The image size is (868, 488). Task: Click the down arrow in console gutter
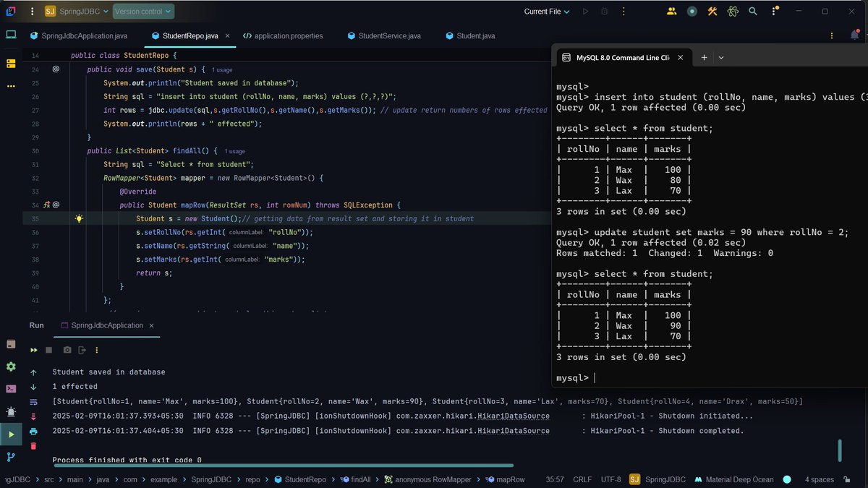[33, 387]
